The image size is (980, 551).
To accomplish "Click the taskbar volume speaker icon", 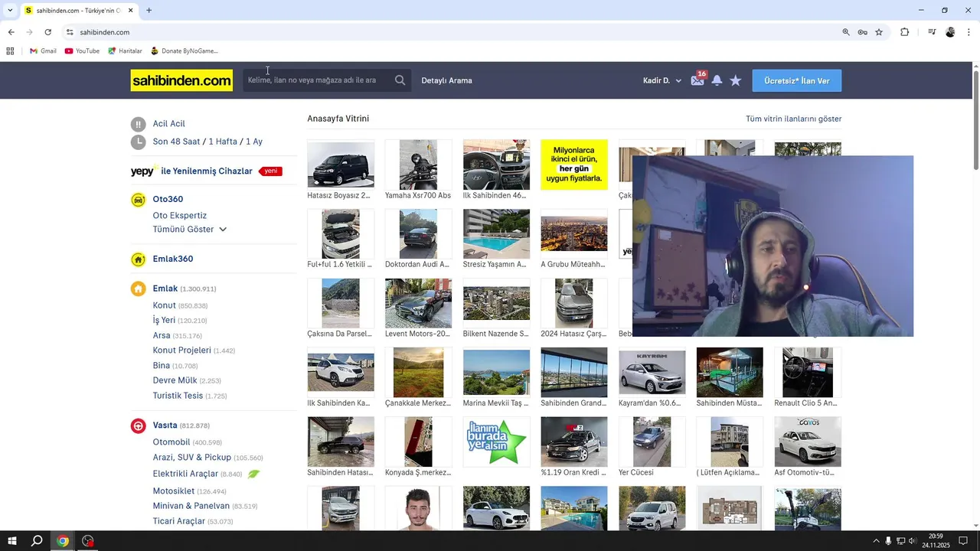I will pos(913,541).
